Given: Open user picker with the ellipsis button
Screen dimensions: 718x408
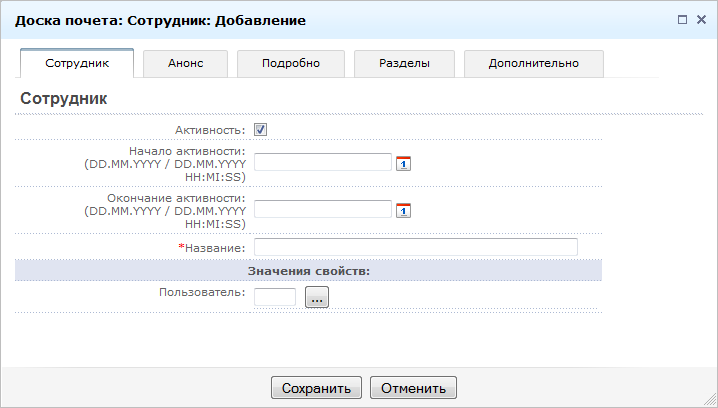Looking at the screenshot, I should coord(316,297).
